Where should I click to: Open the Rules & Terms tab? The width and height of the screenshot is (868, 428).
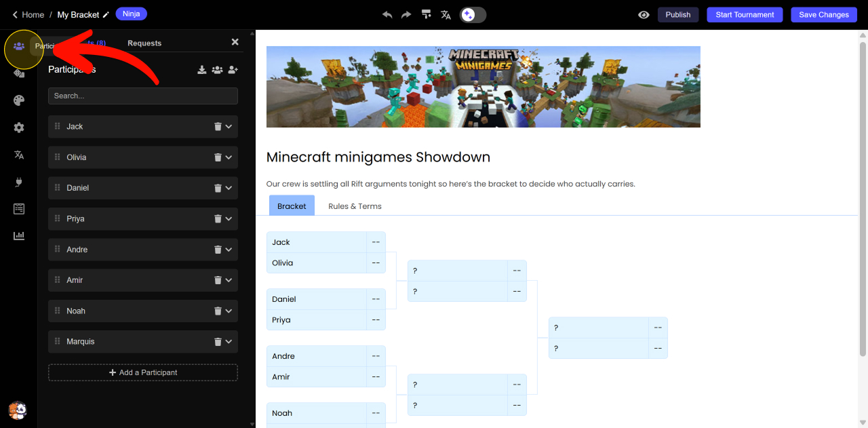pos(355,206)
